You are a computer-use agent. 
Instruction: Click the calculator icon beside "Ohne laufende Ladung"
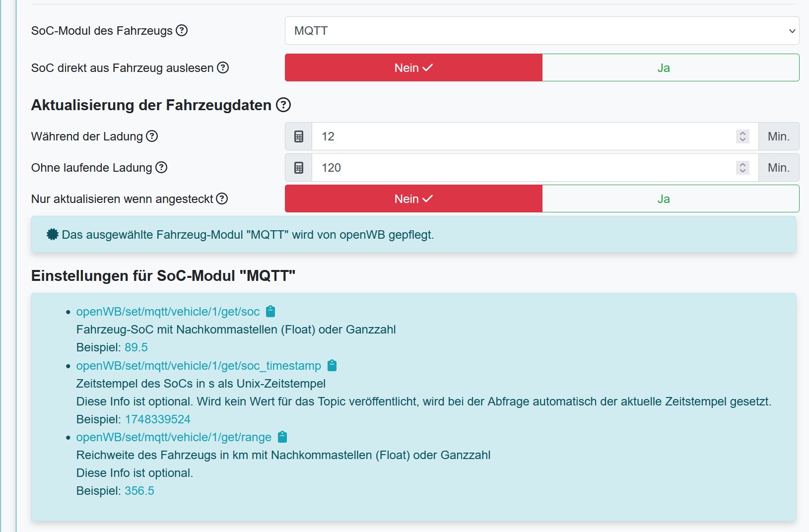(x=298, y=167)
